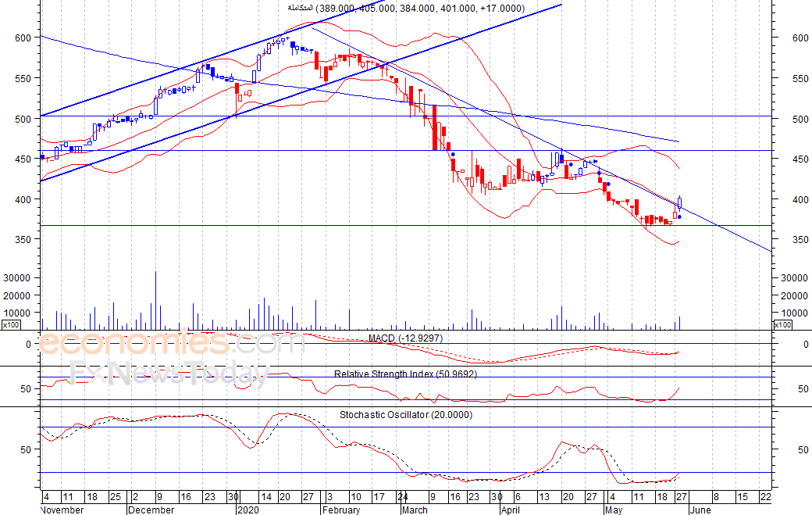This screenshot has height=515, width=812.
Task: Click the 0 on the MACD left axis
Action: (28, 344)
